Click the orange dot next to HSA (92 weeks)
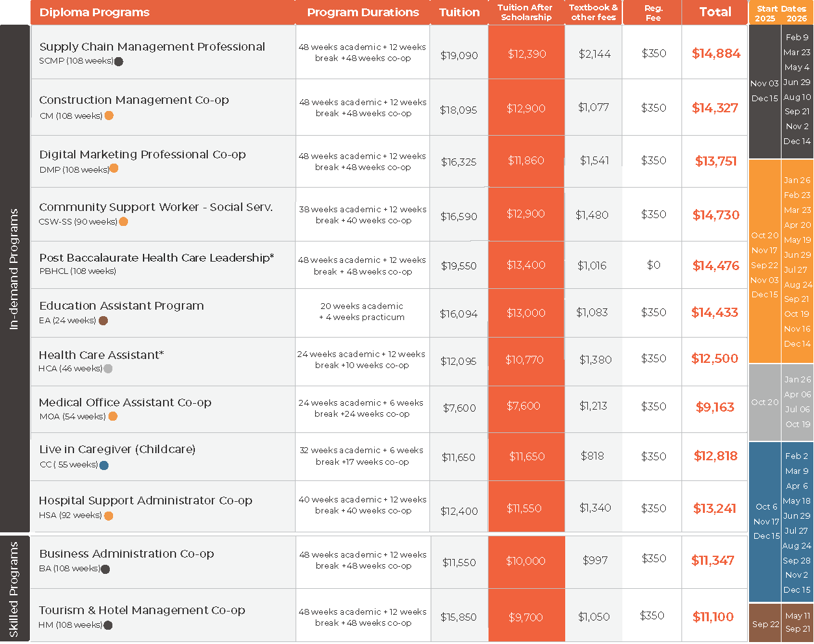The image size is (814, 644). (108, 516)
